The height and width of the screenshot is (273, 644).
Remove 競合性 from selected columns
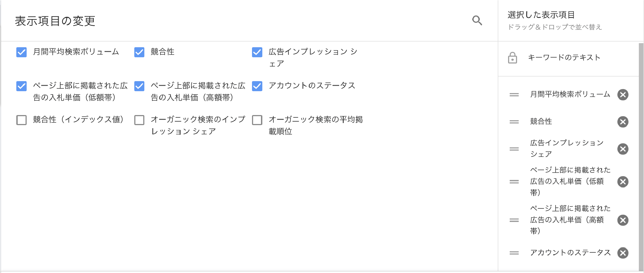point(623,122)
